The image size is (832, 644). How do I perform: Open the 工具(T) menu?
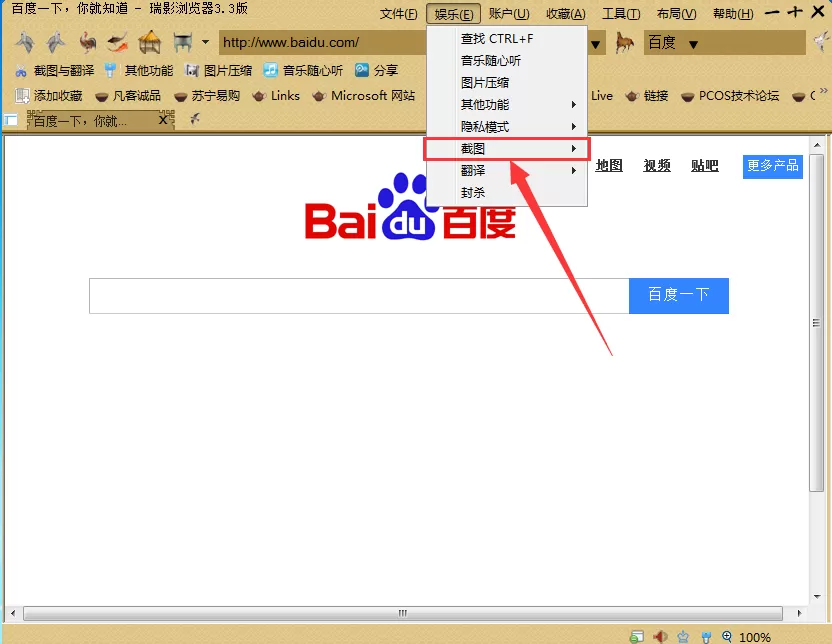tap(621, 14)
